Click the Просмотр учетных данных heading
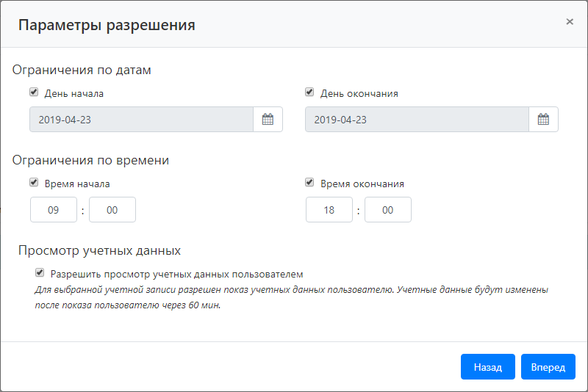 point(99,250)
